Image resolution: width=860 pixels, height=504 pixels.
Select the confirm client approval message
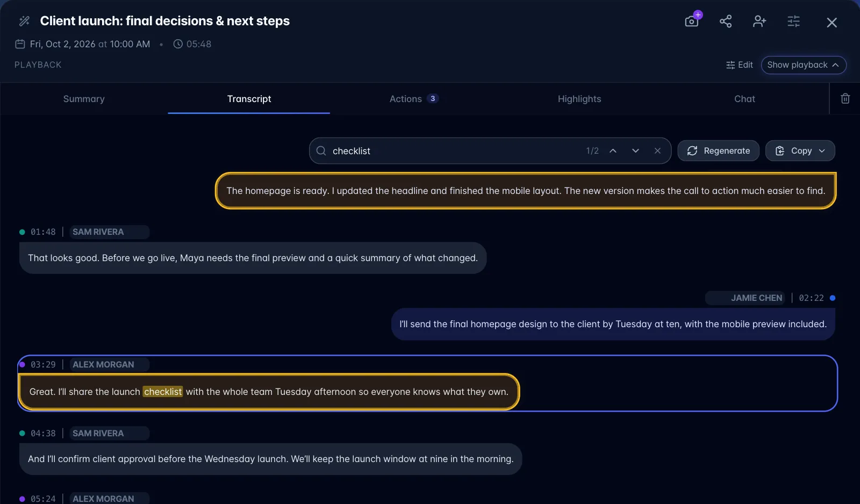[x=270, y=459]
